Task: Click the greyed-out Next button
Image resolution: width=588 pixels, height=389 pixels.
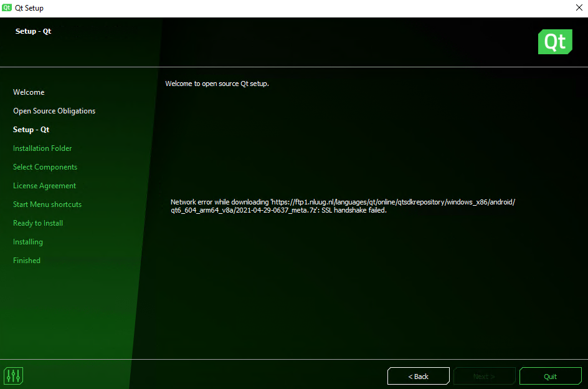Action: pyautogui.click(x=484, y=376)
